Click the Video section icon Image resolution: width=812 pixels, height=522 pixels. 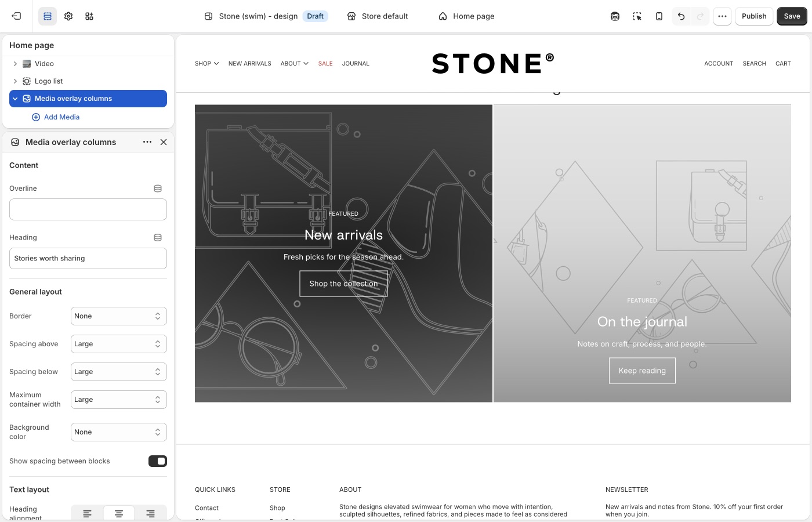point(27,64)
